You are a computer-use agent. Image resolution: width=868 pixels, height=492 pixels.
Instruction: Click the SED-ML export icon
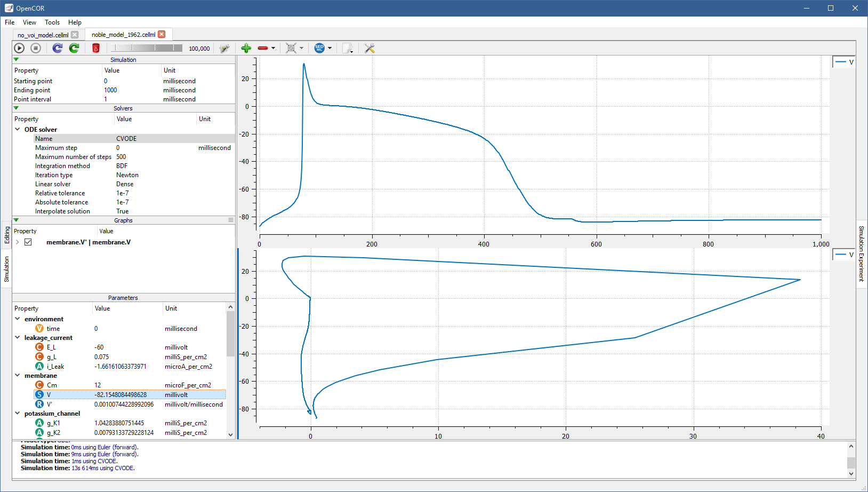pyautogui.click(x=319, y=48)
